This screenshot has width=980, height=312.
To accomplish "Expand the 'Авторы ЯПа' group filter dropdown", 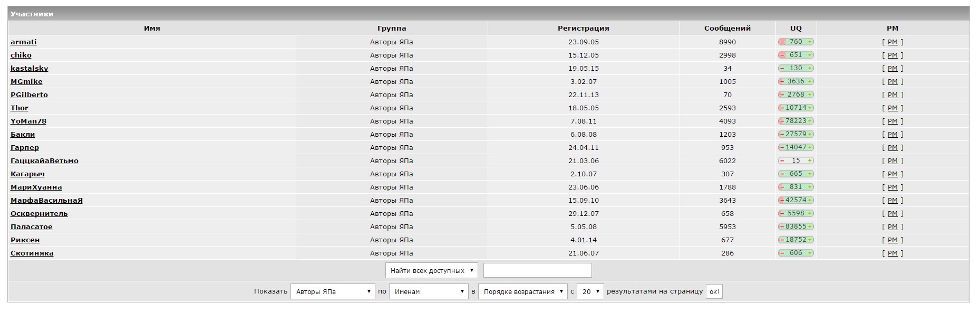I will 332,291.
